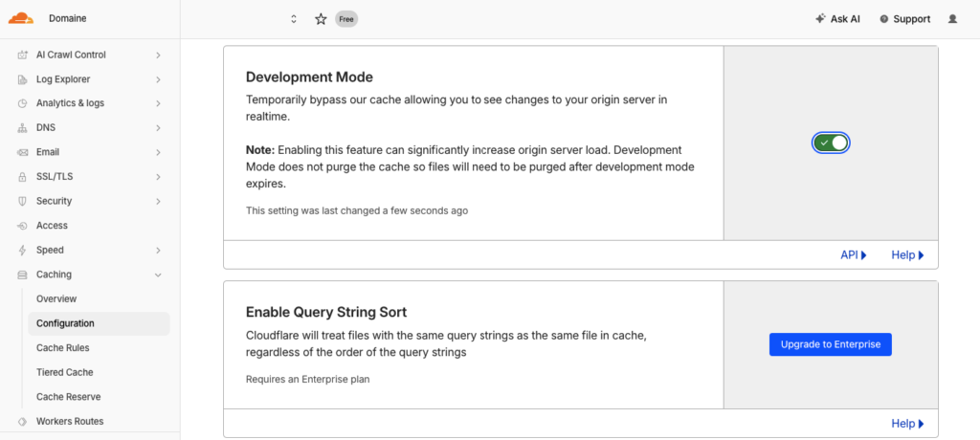
Task: Click the bold "Note:" label
Action: (x=260, y=150)
